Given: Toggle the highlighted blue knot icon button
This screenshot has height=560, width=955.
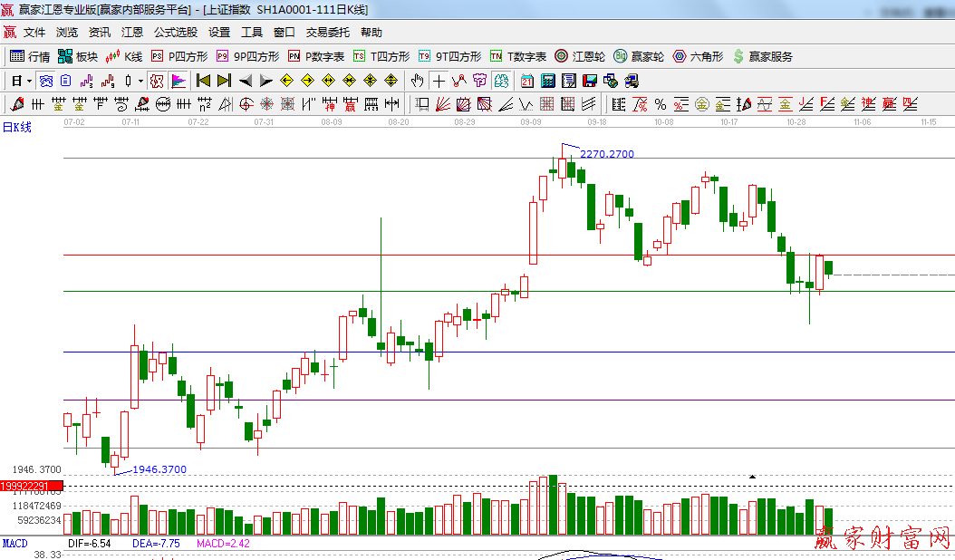Looking at the screenshot, I should 44,81.
